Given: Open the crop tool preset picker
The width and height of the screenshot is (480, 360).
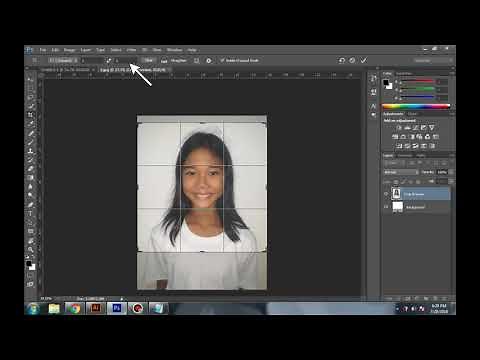Looking at the screenshot, I should click(x=34, y=60).
